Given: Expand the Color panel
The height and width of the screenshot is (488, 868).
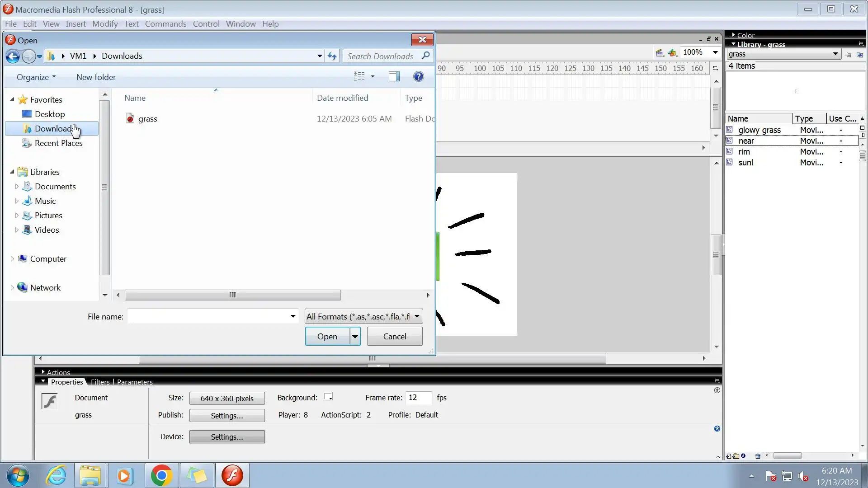Looking at the screenshot, I should [x=733, y=35].
